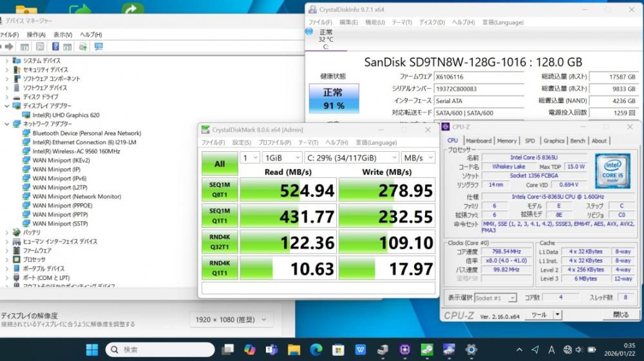This screenshot has height=361, width=644.
Task: Open 表示(V) menu in Device Manager
Action: tap(62, 35)
